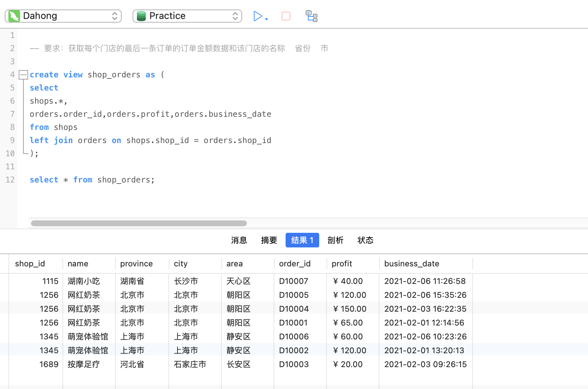This screenshot has height=389, width=588.
Task: Switch to the 摘要 tab
Action: [269, 240]
